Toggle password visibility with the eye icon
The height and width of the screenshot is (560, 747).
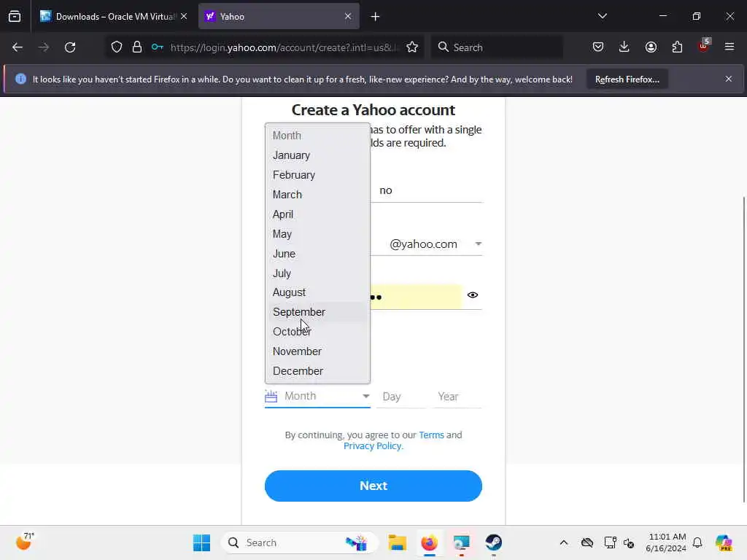click(x=472, y=295)
